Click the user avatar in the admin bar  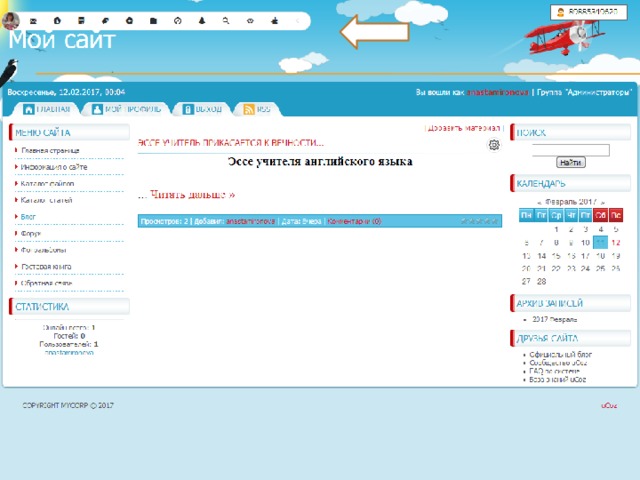[11, 20]
